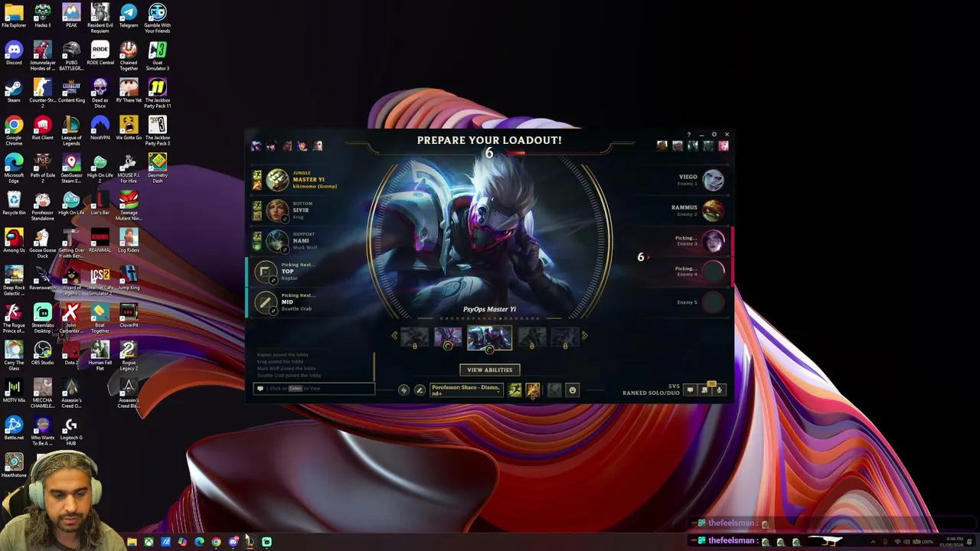The width and height of the screenshot is (980, 551).
Task: Change the Smite summoner spell
Action: click(533, 390)
